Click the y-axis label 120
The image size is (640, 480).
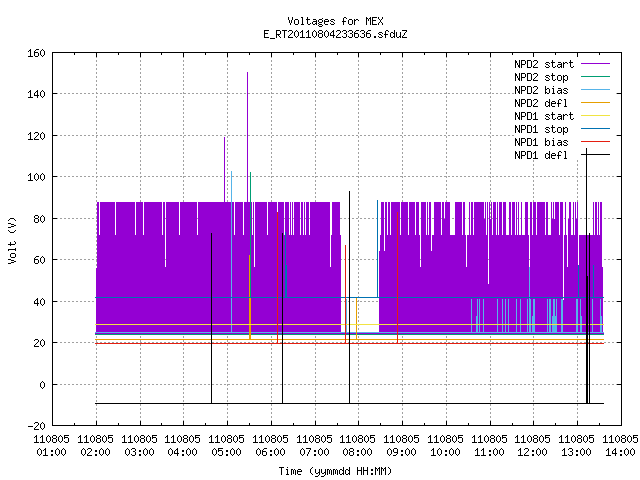pos(36,136)
